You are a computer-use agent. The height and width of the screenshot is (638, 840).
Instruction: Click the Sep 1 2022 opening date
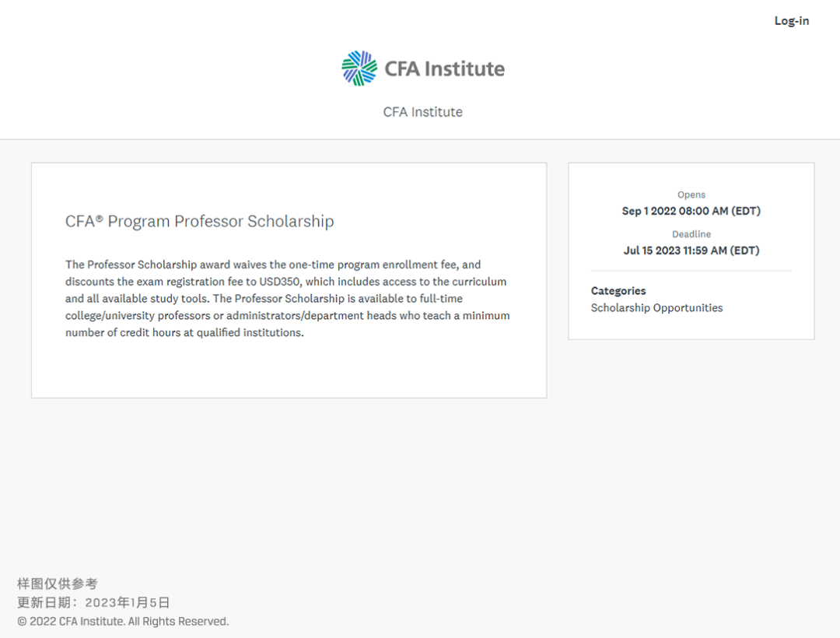691,211
